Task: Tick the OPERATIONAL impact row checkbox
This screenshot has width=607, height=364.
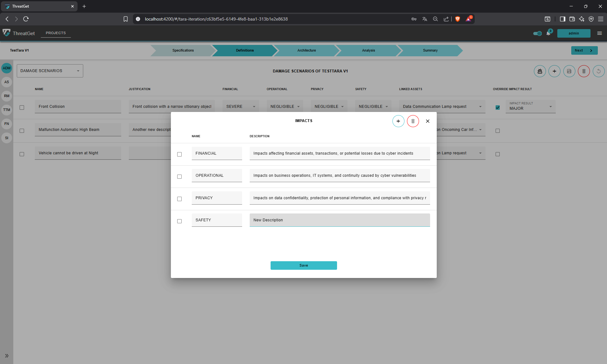Action: [179, 176]
